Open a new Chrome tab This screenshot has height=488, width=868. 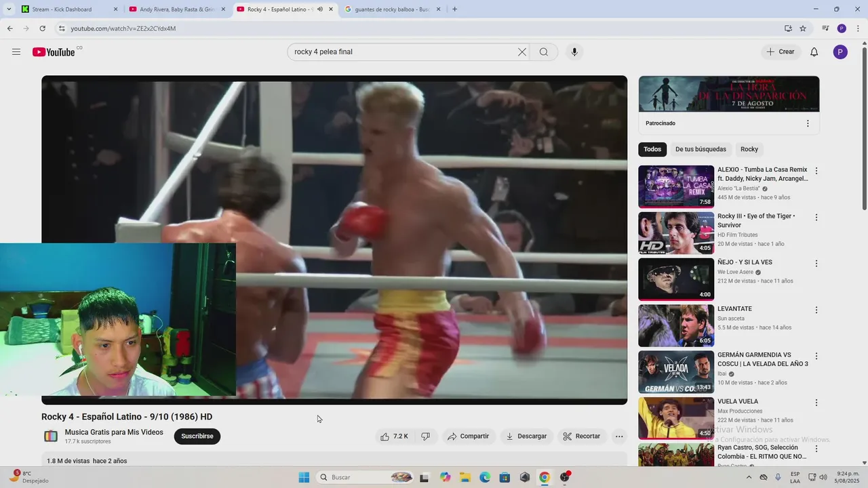(454, 9)
